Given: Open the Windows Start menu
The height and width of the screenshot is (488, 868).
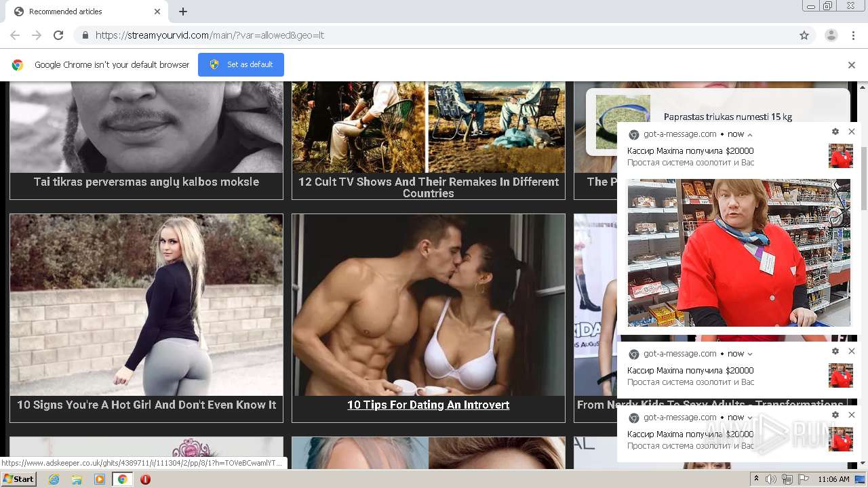Looking at the screenshot, I should point(19,479).
